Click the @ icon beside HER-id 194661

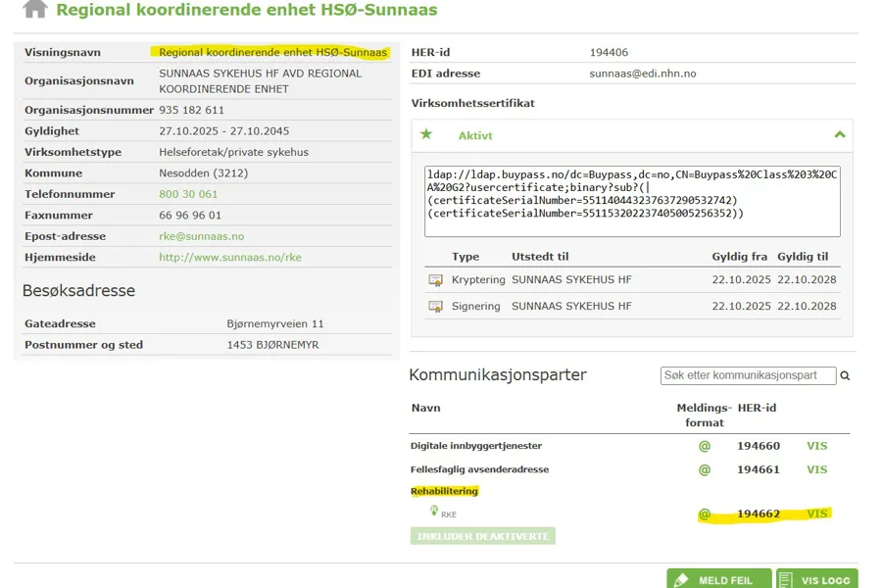tap(704, 469)
